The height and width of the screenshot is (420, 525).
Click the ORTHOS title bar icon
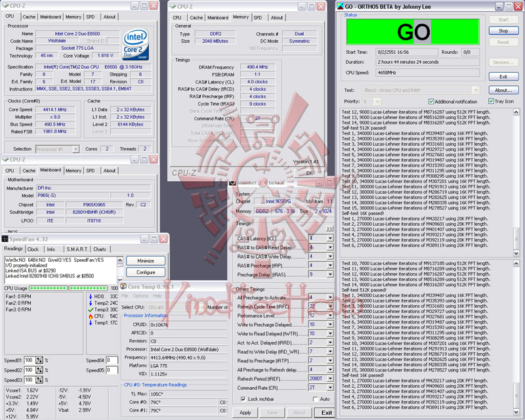(x=340, y=7)
